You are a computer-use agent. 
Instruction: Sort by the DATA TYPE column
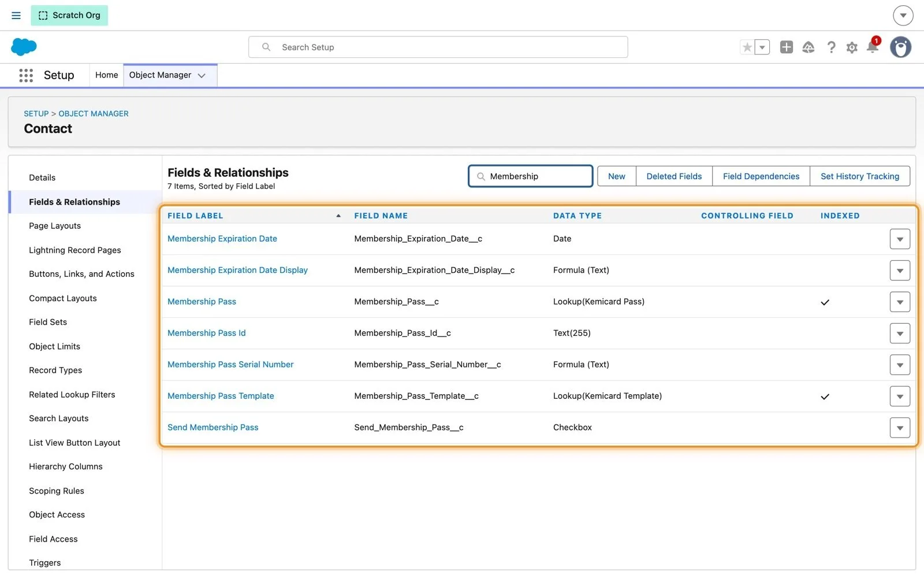pos(577,216)
